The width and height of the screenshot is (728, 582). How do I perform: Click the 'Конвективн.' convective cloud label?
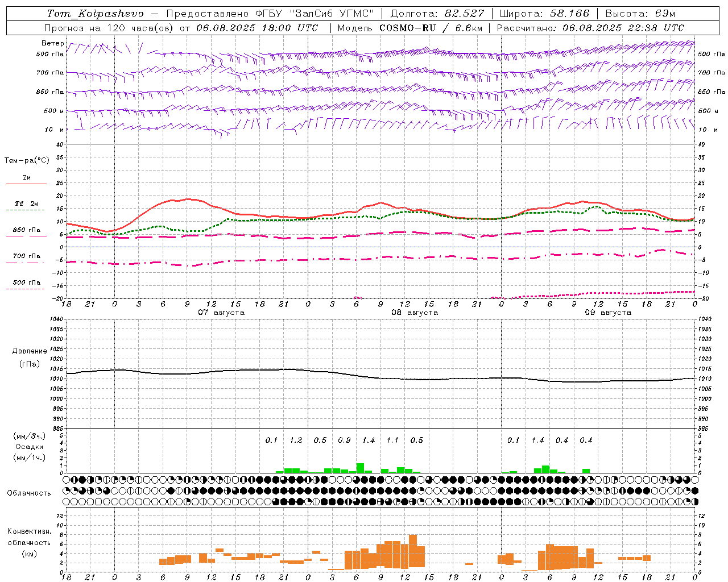pyautogui.click(x=29, y=531)
